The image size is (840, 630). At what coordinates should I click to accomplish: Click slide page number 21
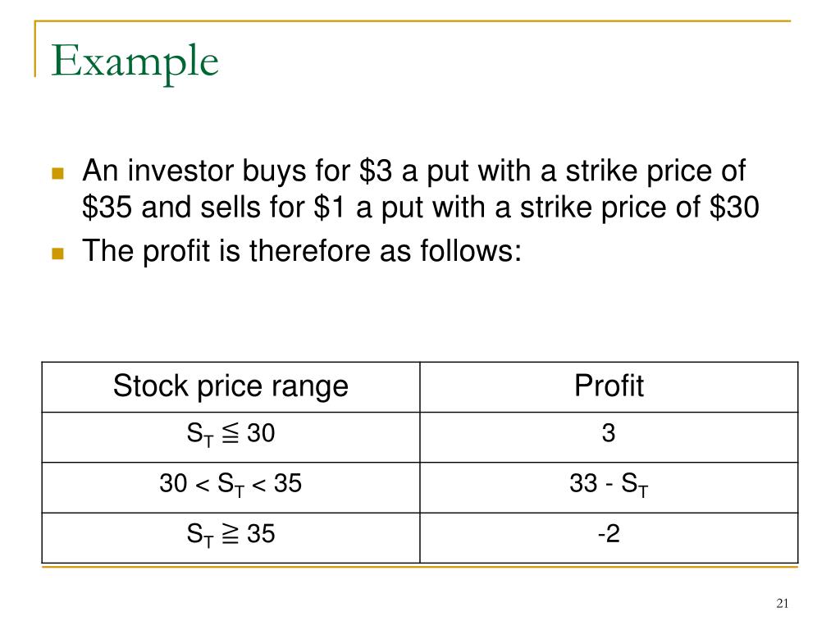click(x=782, y=604)
